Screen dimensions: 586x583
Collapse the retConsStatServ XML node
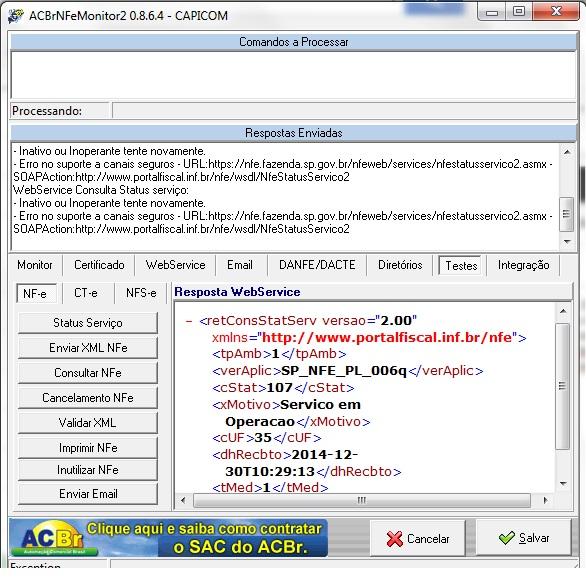pos(189,321)
